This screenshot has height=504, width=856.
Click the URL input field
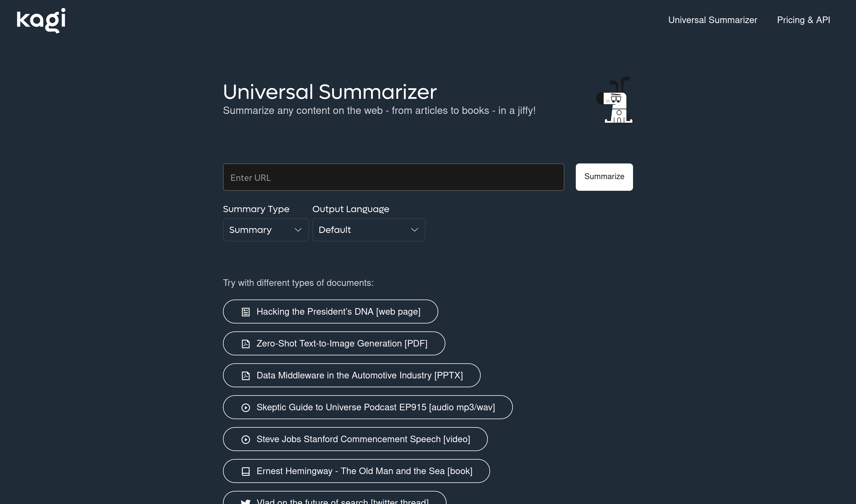coord(393,177)
